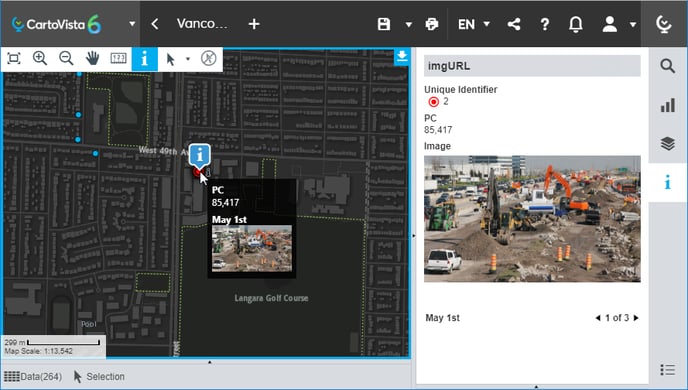This screenshot has width=688, height=390.
Task: Click the 'Pool' map label
Action: click(x=89, y=324)
